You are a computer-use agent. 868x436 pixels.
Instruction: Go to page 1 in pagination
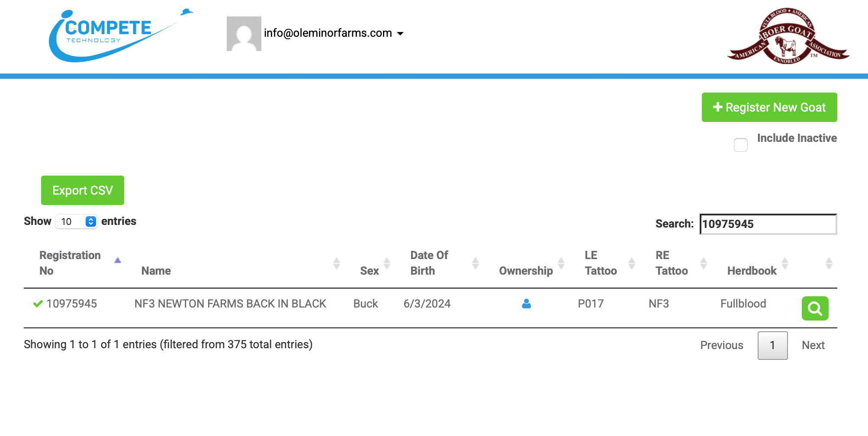(772, 345)
